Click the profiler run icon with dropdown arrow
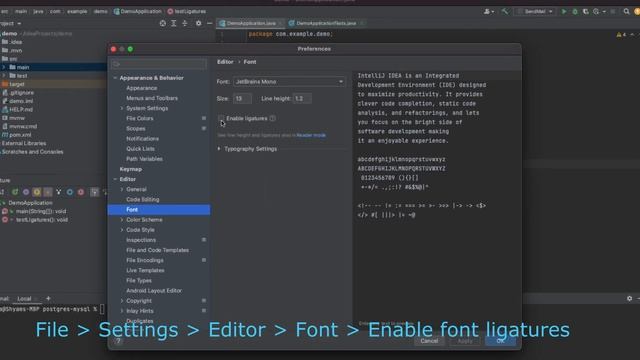 point(598,11)
